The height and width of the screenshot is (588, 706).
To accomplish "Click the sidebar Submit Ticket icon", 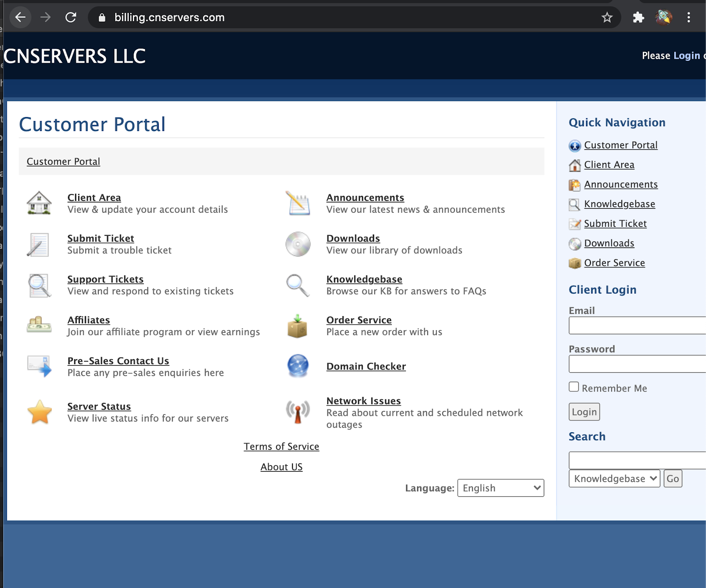I will click(575, 224).
